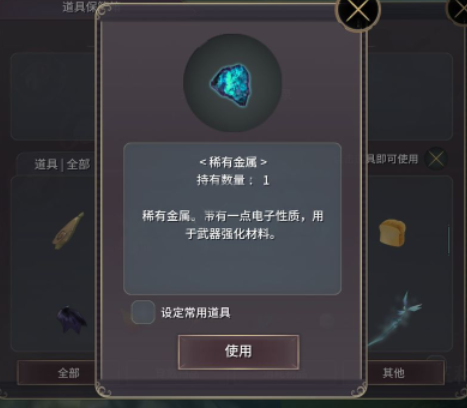Click the empty upper-left storage panel
The image size is (467, 408).
point(53,96)
